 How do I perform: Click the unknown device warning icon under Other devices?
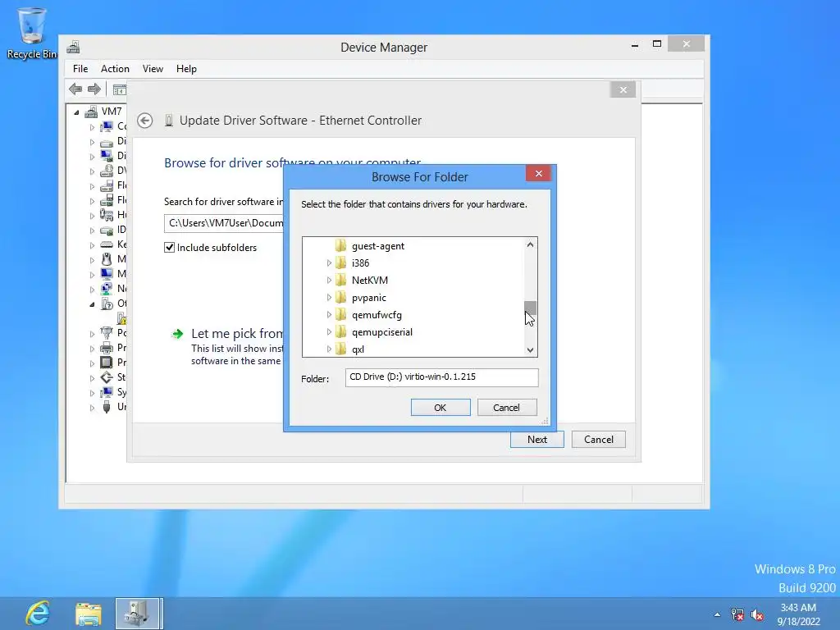pos(122,319)
